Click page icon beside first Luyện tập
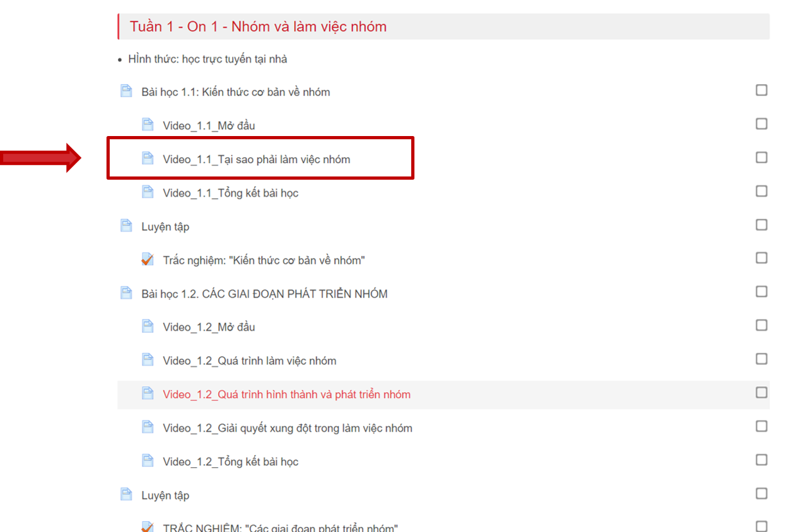The width and height of the screenshot is (800, 532). 126,226
